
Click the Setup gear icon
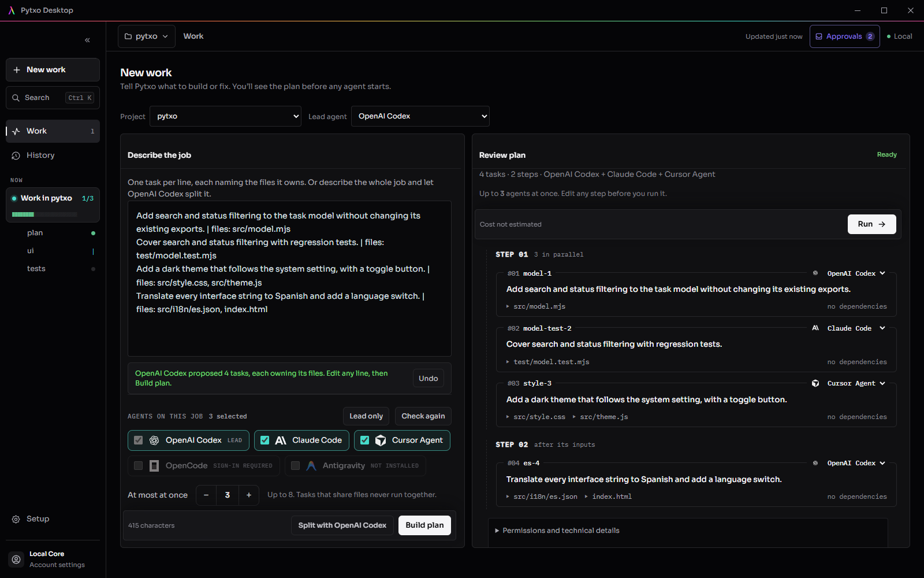(x=16, y=519)
